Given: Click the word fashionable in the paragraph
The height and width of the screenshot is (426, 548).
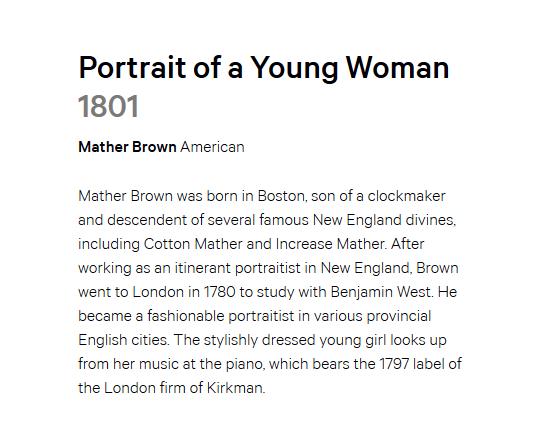Looking at the screenshot, I should coord(186,316).
